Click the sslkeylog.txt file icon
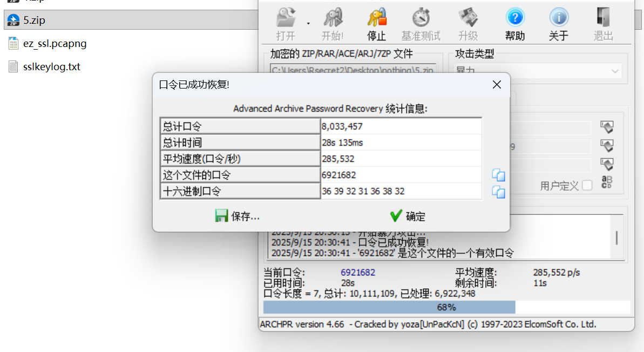 pyautogui.click(x=13, y=66)
